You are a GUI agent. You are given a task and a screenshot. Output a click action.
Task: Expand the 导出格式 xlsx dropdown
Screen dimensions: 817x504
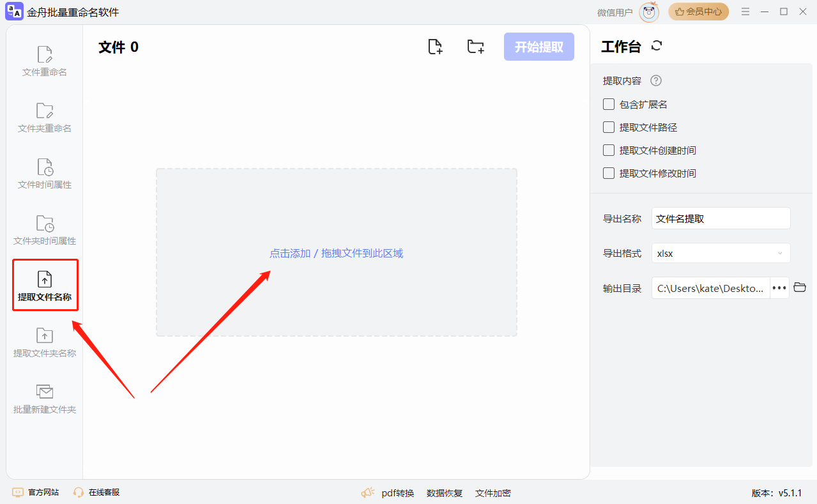(x=721, y=253)
